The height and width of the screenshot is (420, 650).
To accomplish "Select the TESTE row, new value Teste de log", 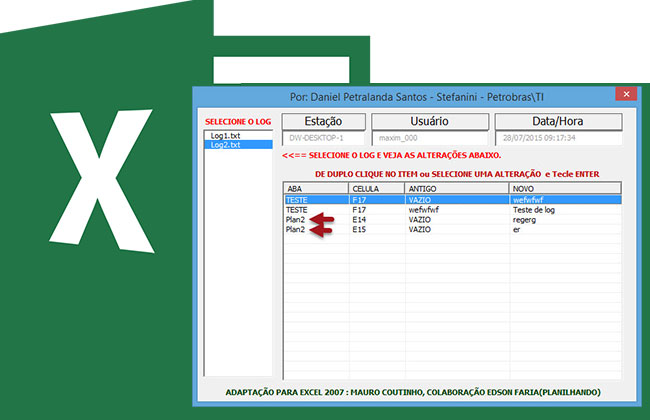I will pos(453,210).
